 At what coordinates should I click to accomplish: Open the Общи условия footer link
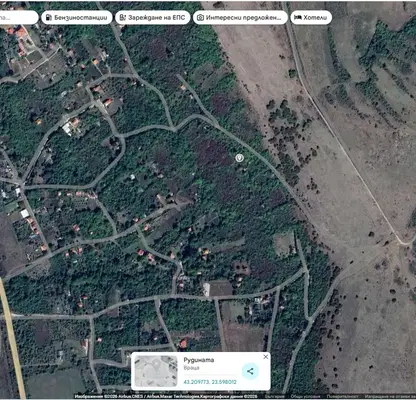(x=305, y=396)
